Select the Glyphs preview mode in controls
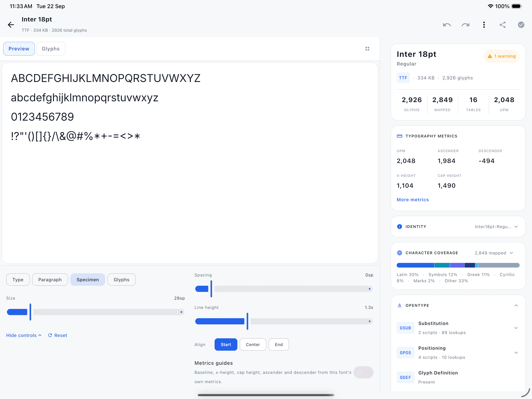The image size is (532, 399). click(121, 280)
